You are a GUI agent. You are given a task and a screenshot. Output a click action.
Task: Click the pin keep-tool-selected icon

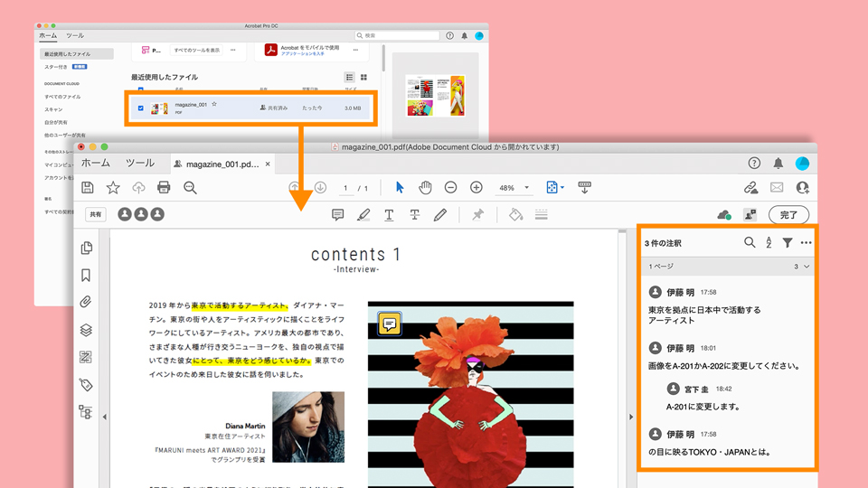click(x=477, y=215)
